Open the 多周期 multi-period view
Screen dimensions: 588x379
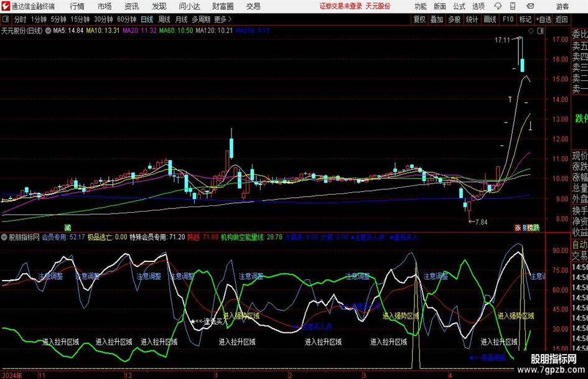(201, 19)
